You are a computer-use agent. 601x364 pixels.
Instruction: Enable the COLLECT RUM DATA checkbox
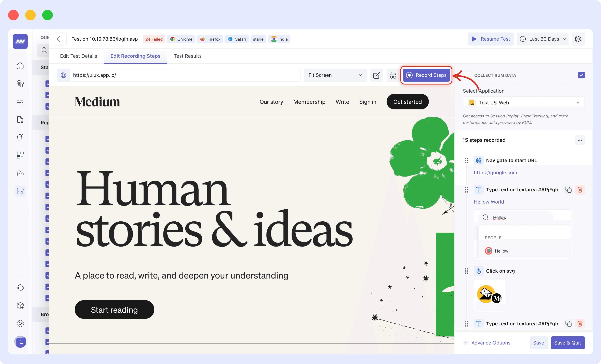(582, 75)
